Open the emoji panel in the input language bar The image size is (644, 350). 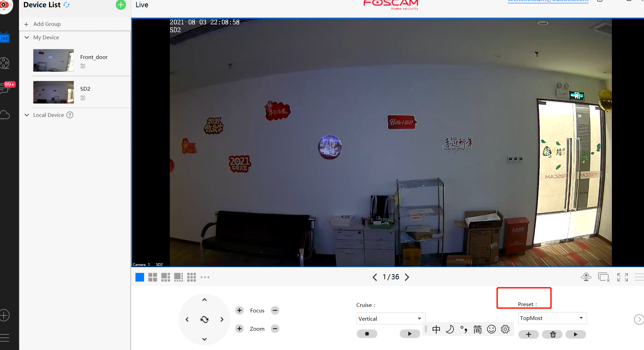click(491, 329)
